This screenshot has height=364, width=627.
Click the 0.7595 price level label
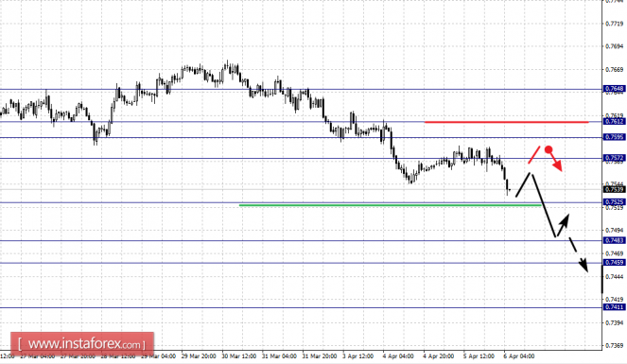(x=614, y=137)
